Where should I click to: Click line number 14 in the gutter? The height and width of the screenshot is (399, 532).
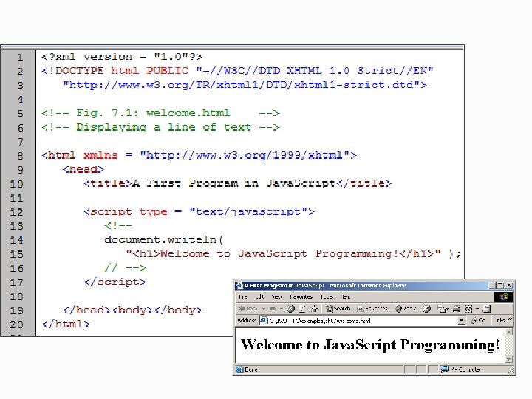[x=16, y=241]
